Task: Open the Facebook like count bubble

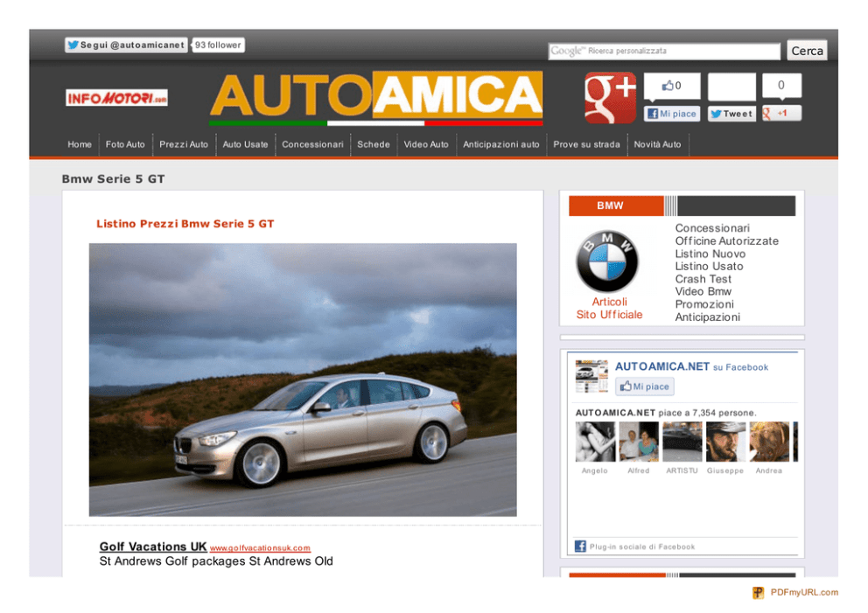Action: click(x=672, y=86)
